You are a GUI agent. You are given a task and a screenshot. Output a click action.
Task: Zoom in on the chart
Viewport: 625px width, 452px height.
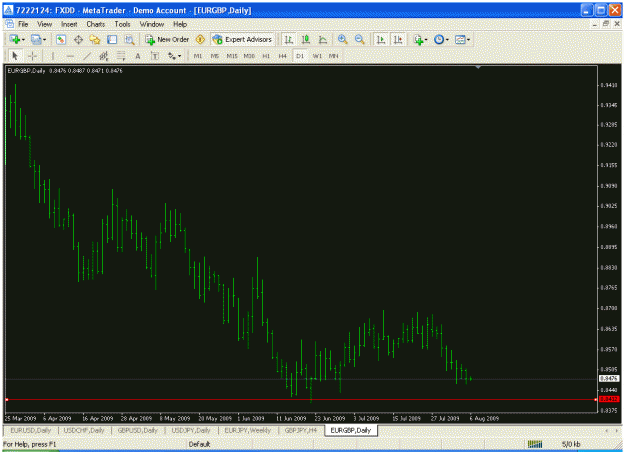(342, 39)
